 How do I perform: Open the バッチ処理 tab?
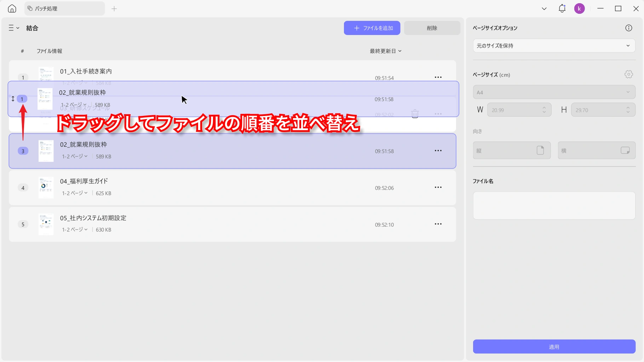[64, 8]
